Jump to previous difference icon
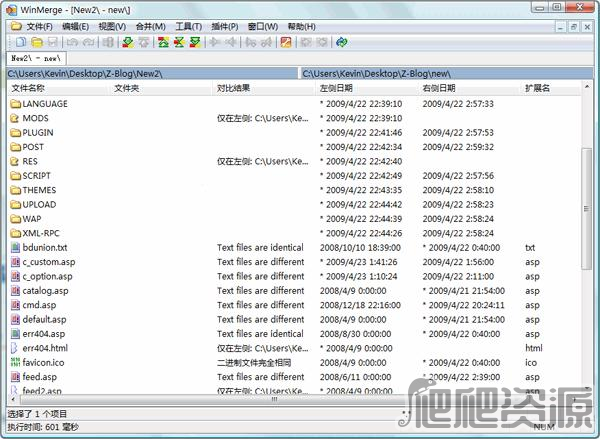The height and width of the screenshot is (439, 600). [x=144, y=42]
